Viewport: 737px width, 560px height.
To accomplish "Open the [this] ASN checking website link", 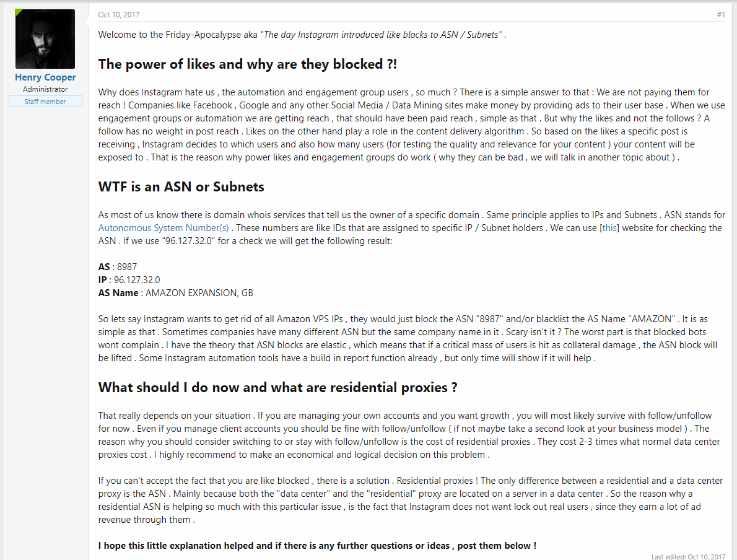I will tap(609, 228).
